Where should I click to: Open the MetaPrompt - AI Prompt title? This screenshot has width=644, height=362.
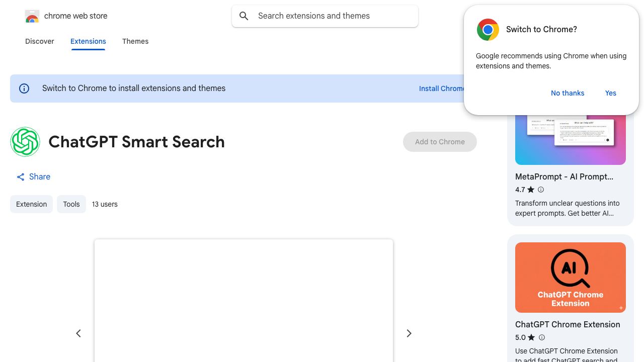pyautogui.click(x=564, y=177)
